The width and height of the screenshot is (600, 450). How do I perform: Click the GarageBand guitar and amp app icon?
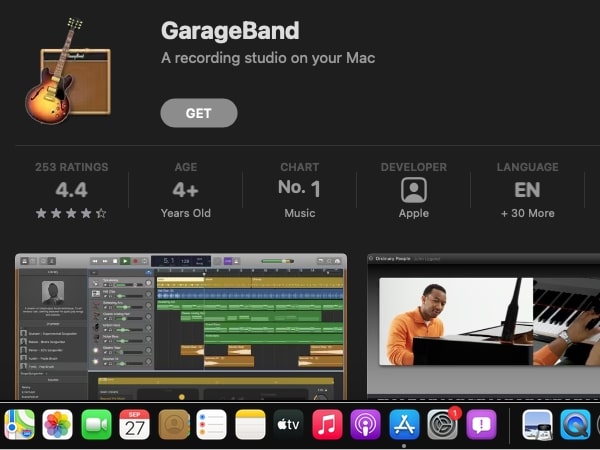coord(68,71)
